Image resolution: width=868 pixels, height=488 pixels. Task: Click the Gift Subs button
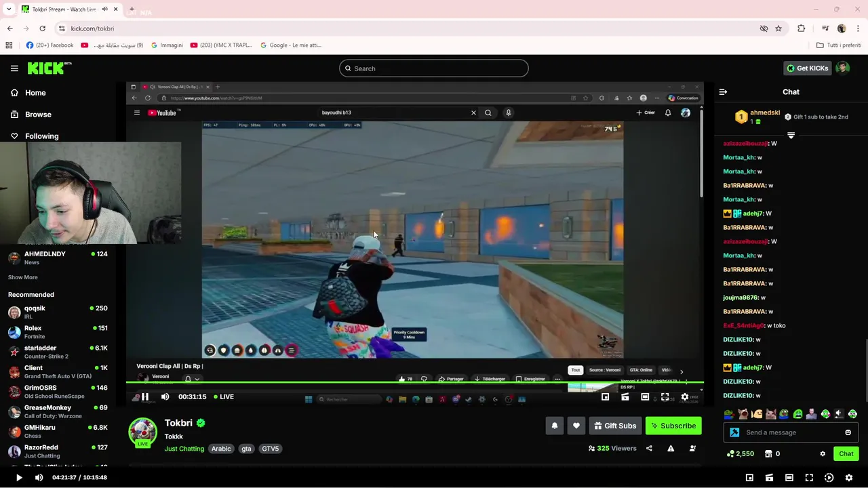coord(615,426)
